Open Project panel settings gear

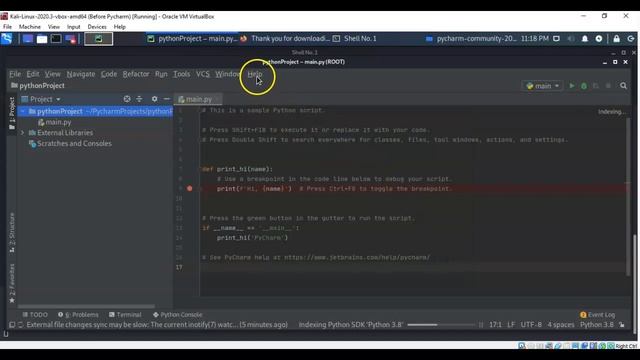tap(154, 99)
